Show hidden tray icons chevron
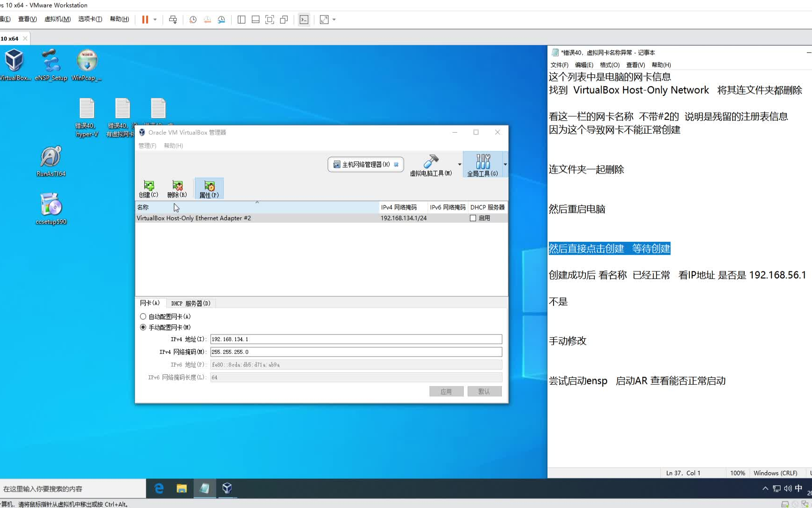The width and height of the screenshot is (812, 508). [x=765, y=489]
